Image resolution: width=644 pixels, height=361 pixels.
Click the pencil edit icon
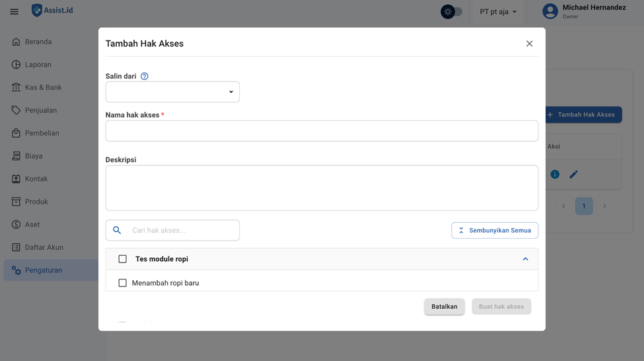point(573,175)
